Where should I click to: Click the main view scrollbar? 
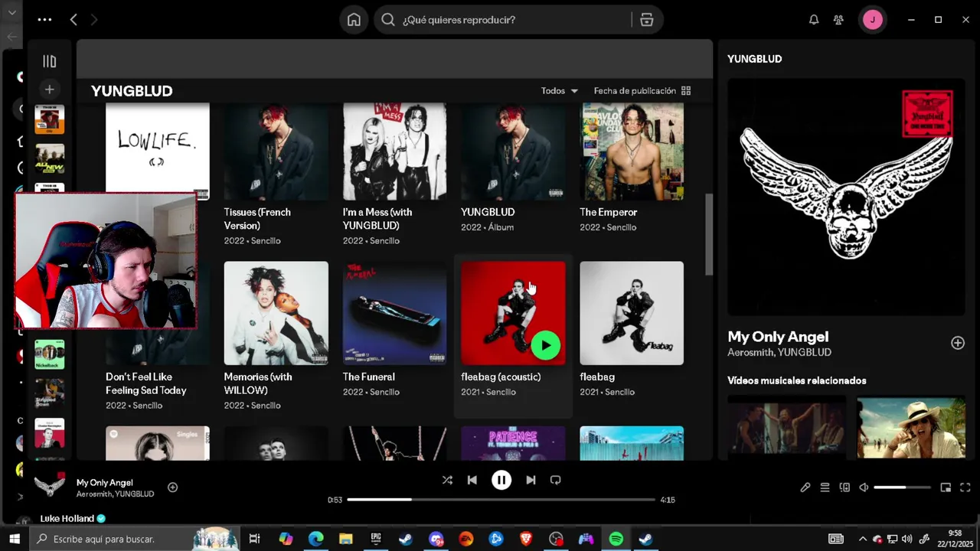click(709, 234)
